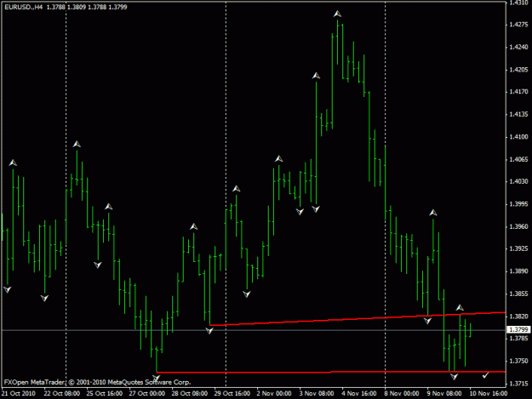Select the down fractal arrow at the lower red line's left start
The width and height of the screenshot is (532, 399).
tap(156, 378)
